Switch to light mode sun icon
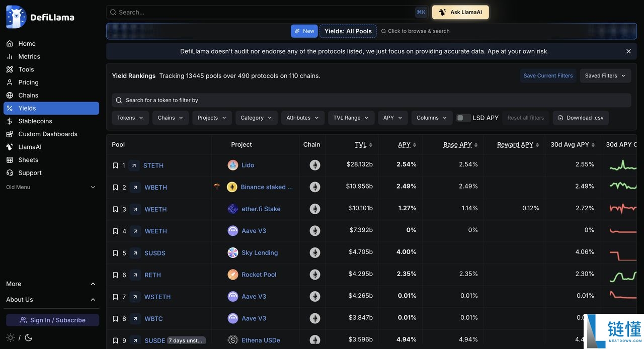 [x=10, y=337]
